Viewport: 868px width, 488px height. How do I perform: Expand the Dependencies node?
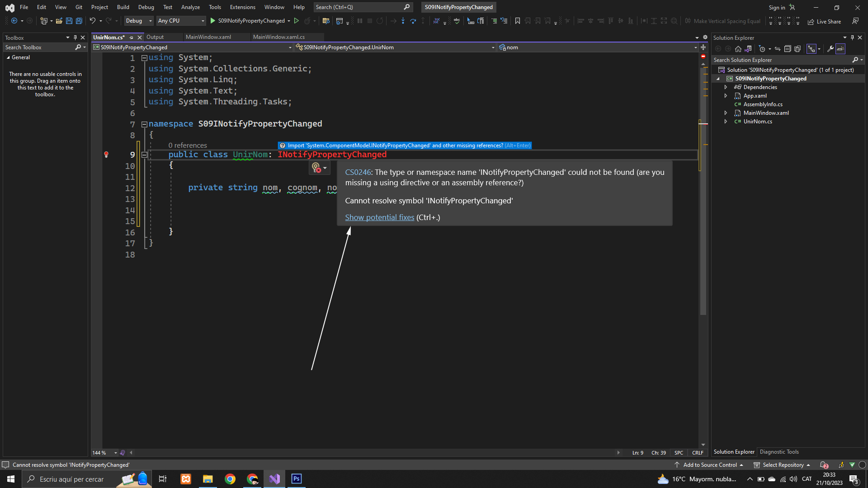coord(726,87)
